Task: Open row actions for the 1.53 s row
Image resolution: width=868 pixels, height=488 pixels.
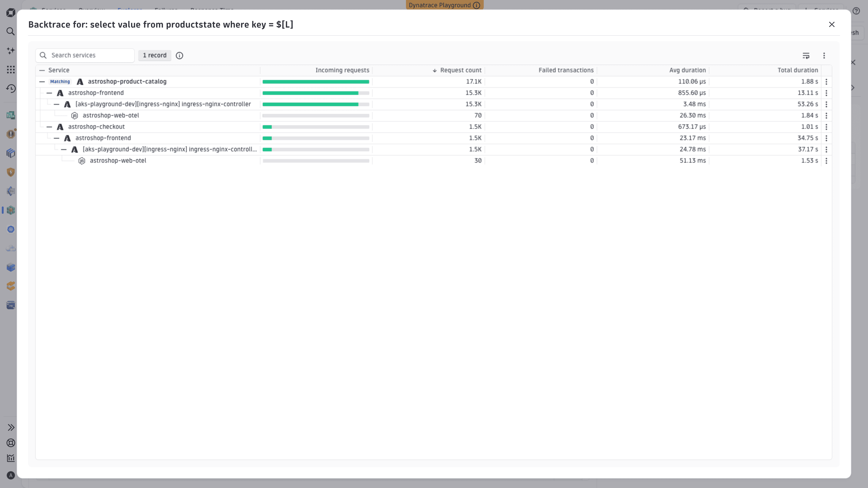Action: point(826,161)
